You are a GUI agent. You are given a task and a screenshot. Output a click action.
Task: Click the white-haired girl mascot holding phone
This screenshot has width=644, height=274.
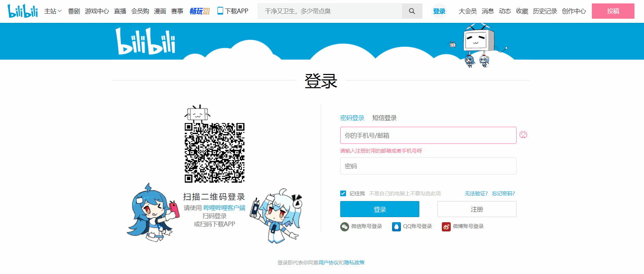(276, 216)
